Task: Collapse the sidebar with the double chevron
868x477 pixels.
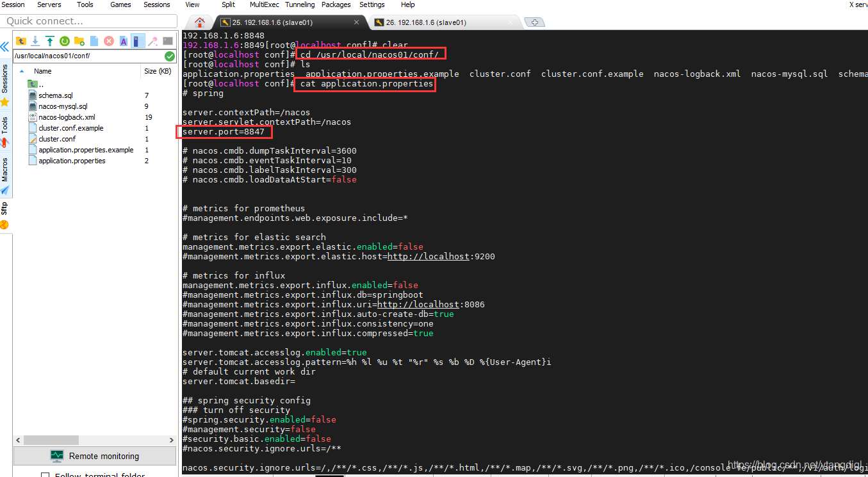Action: [x=4, y=47]
